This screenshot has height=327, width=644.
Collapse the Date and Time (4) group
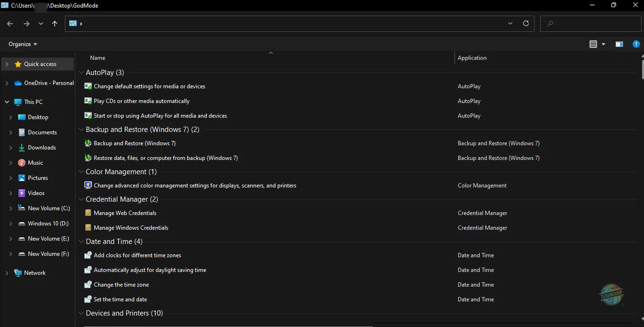click(81, 242)
